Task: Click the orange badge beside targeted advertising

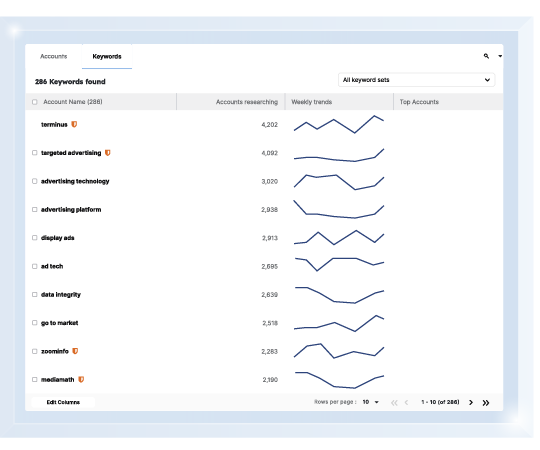Action: pyautogui.click(x=107, y=153)
